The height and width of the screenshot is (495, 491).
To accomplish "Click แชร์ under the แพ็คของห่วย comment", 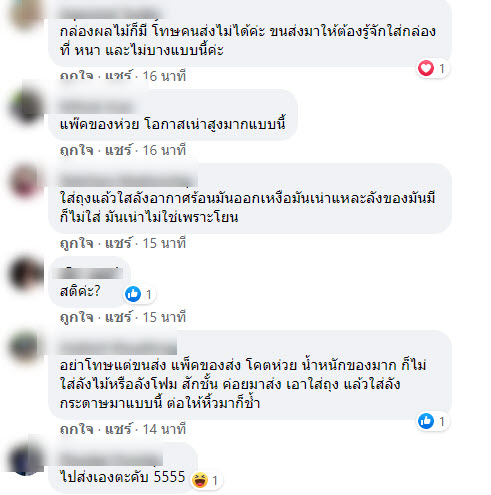I will point(119,150).
